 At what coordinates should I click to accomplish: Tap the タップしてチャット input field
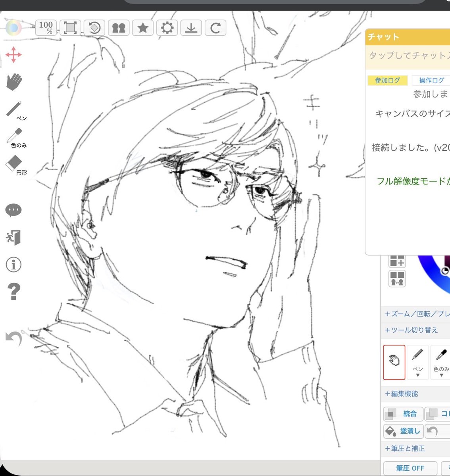pos(408,56)
